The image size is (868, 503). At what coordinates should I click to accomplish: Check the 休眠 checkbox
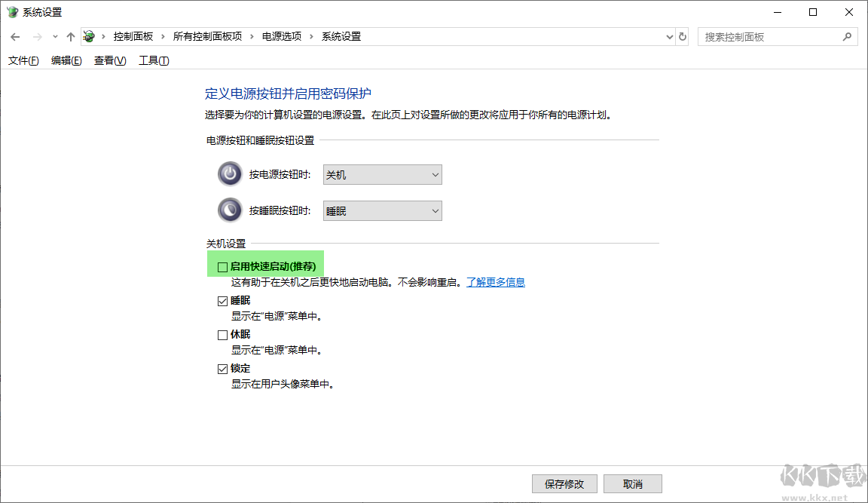pyautogui.click(x=222, y=334)
